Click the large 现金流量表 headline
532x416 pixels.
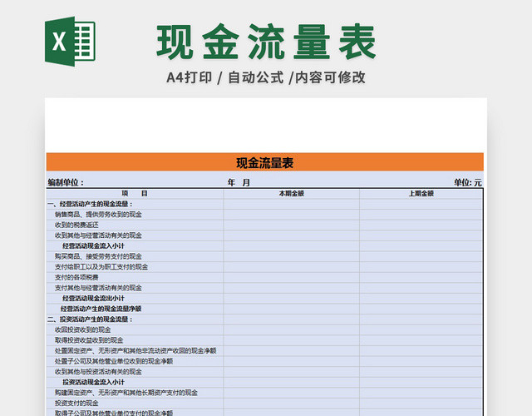266,42
